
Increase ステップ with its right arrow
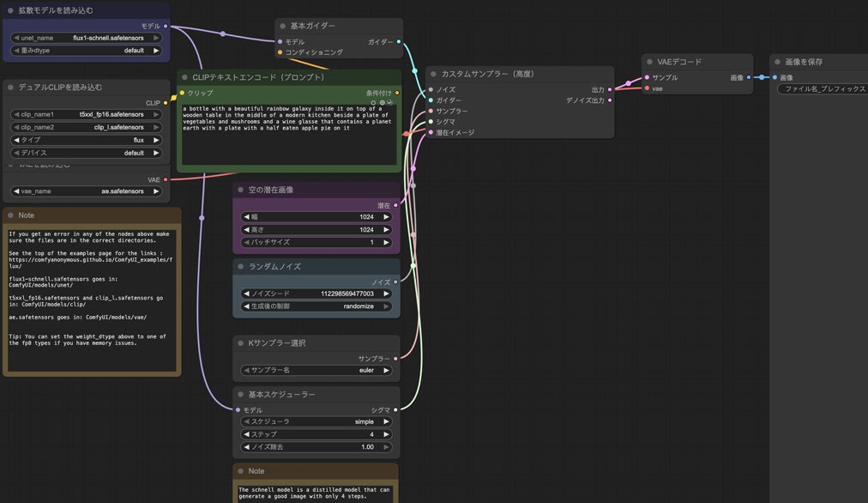[386, 434]
